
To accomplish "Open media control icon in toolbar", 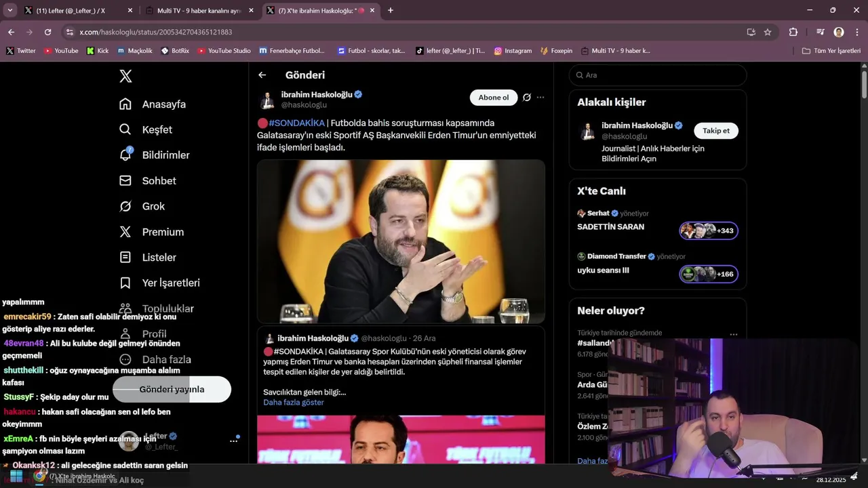I will coord(820,32).
